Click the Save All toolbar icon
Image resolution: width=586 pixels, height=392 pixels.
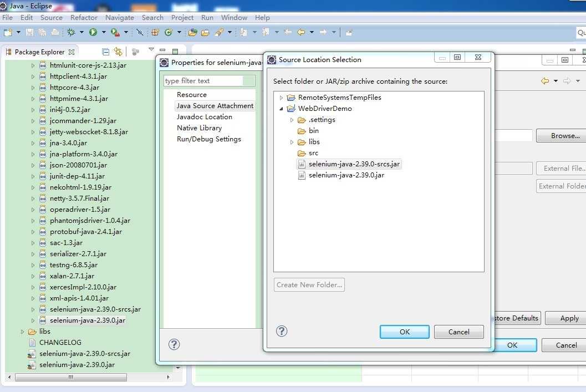(x=42, y=33)
